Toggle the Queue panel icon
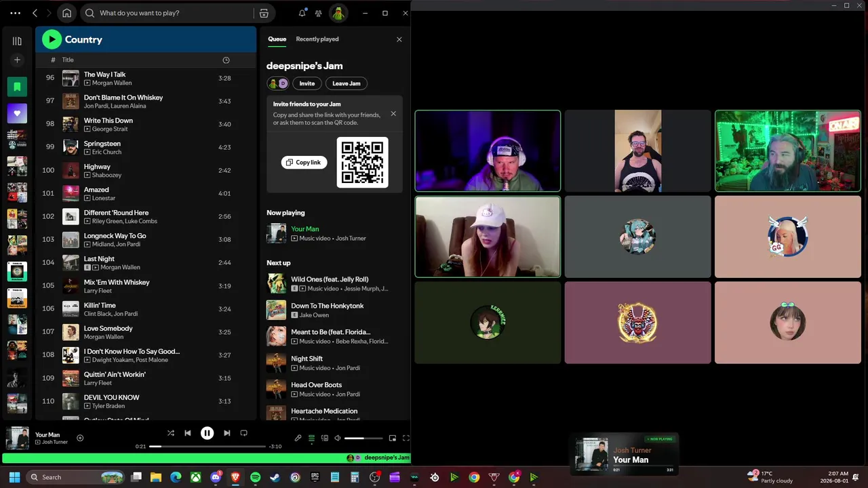Viewport: 868px width, 488px height. point(311,438)
